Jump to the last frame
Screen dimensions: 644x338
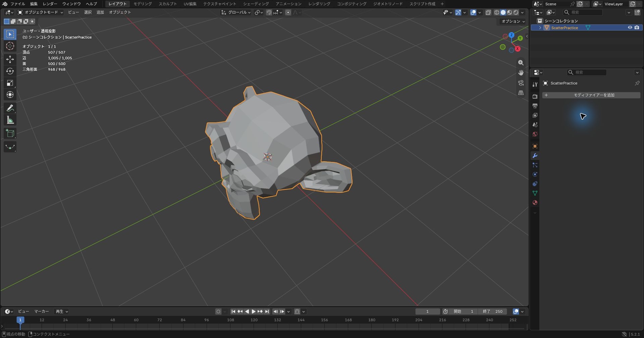[267, 311]
